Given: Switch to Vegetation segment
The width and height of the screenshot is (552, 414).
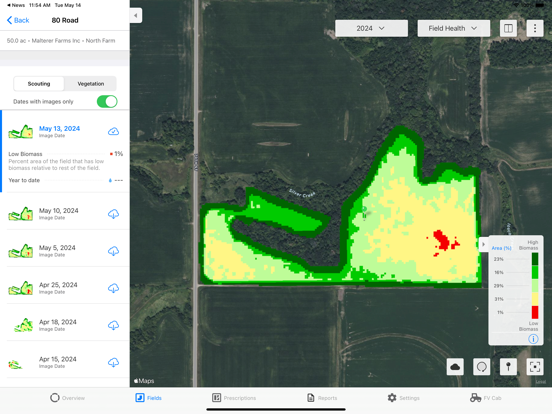Looking at the screenshot, I should click(x=90, y=84).
